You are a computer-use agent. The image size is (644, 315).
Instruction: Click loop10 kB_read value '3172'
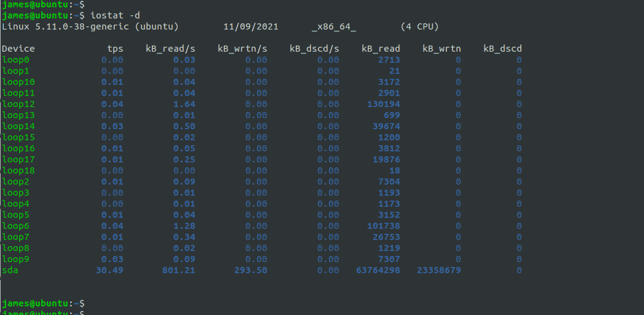389,82
